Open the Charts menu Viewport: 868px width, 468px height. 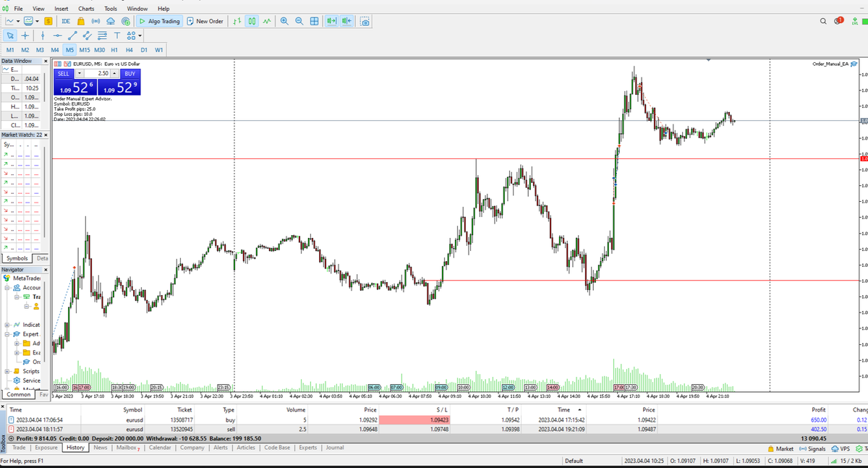(x=86, y=8)
